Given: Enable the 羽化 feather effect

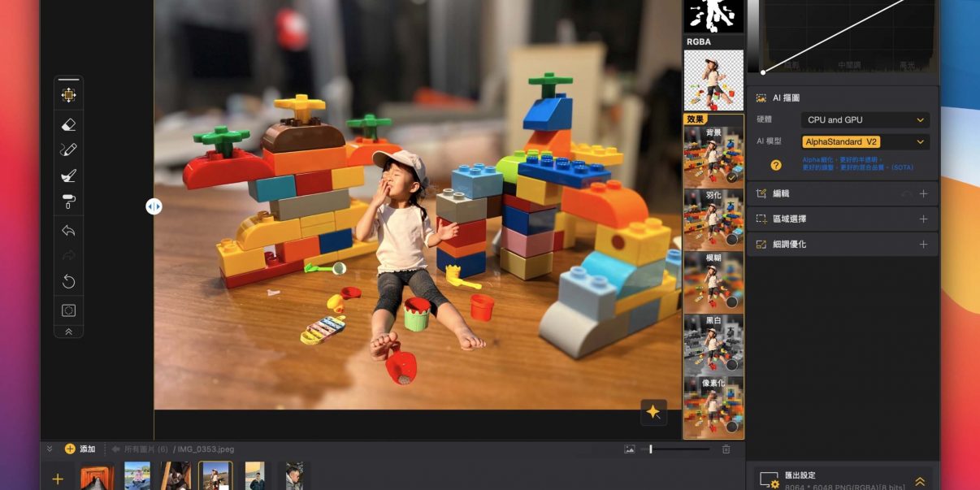Looking at the screenshot, I should click(x=731, y=239).
